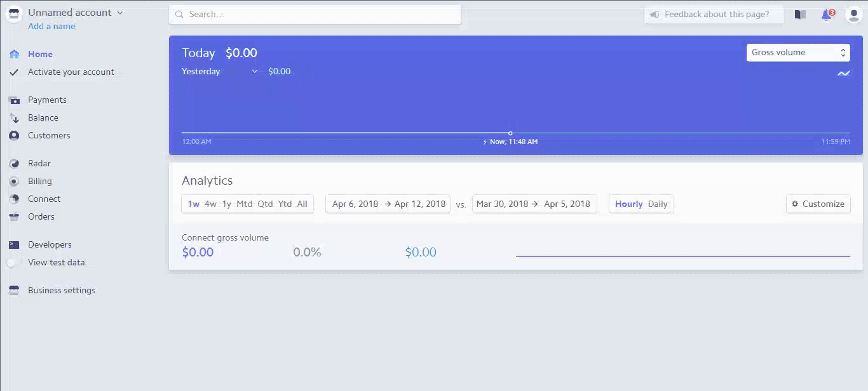Click the Connect globe icon
The height and width of the screenshot is (391, 868).
(x=14, y=199)
